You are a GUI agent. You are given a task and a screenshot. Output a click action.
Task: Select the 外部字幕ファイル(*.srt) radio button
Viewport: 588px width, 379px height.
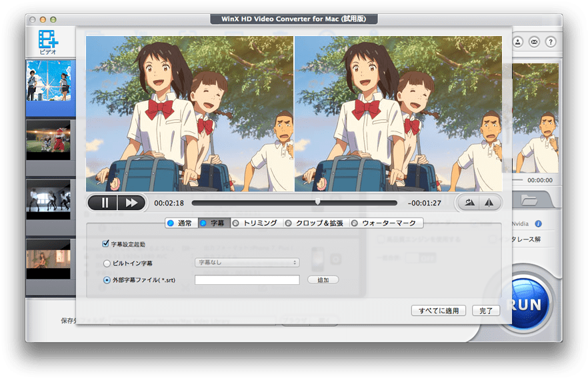107,280
